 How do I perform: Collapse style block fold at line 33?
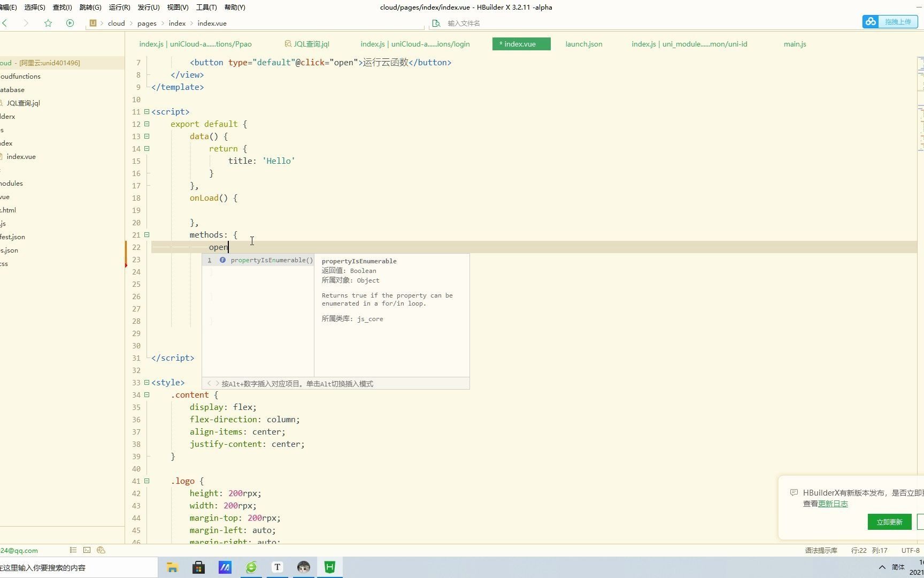tap(147, 382)
